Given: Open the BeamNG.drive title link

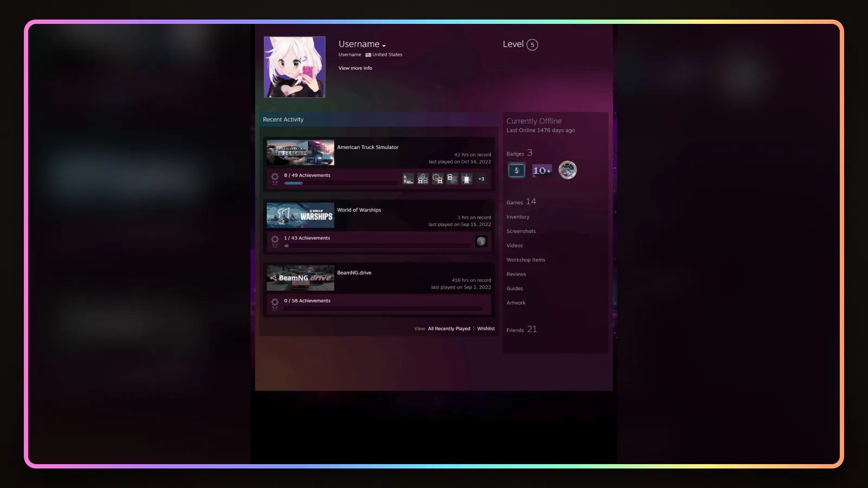Looking at the screenshot, I should pyautogui.click(x=354, y=273).
